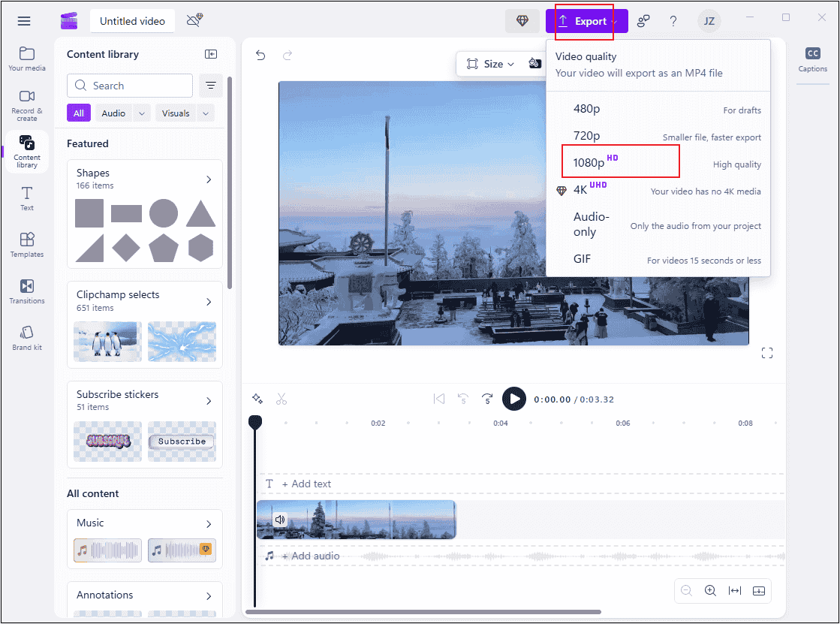Click the AI auto-compose sparkle icon
This screenshot has width=840, height=624.
(x=257, y=399)
